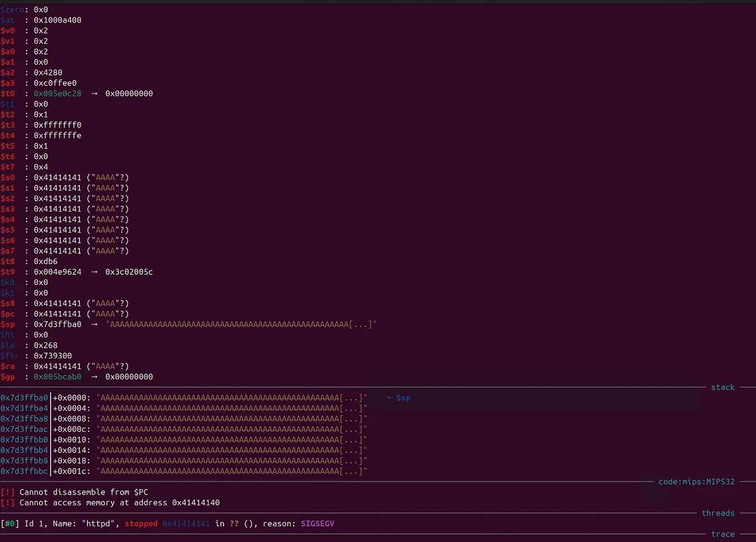Viewport: 756px width, 542px height.
Task: Click the thread name "httpd"
Action: [x=98, y=524]
